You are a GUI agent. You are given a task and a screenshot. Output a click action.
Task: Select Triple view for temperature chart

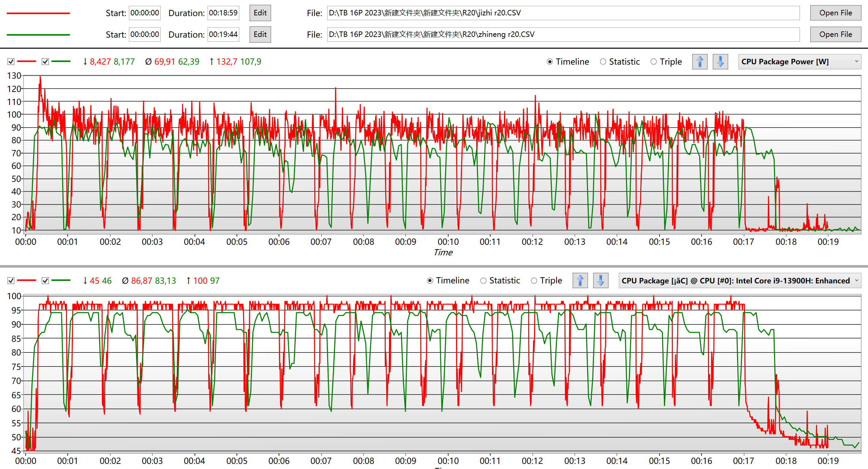(x=534, y=281)
